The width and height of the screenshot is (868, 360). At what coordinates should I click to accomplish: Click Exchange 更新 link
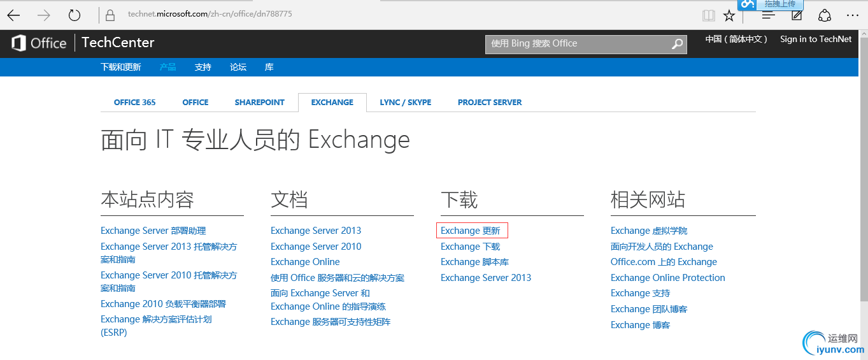click(471, 231)
